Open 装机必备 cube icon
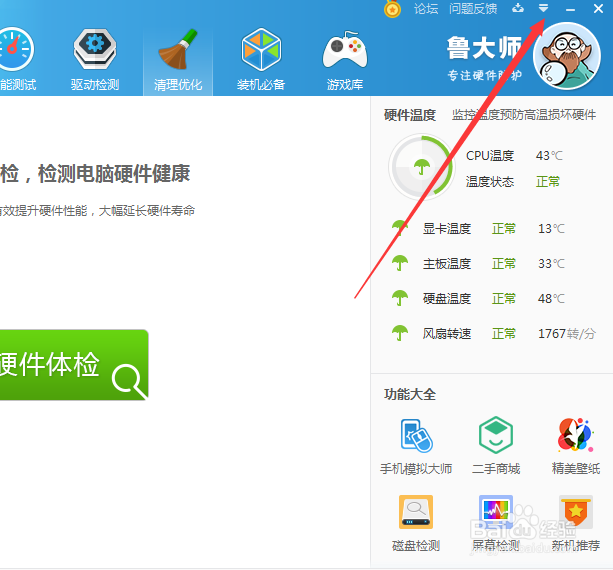The height and width of the screenshot is (570, 613). pos(261,49)
